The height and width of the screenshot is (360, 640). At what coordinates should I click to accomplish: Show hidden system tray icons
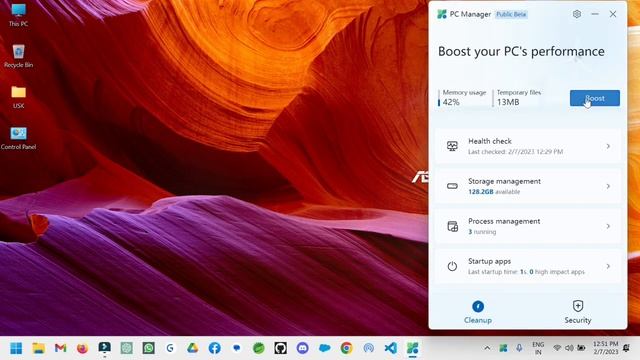pyautogui.click(x=487, y=348)
